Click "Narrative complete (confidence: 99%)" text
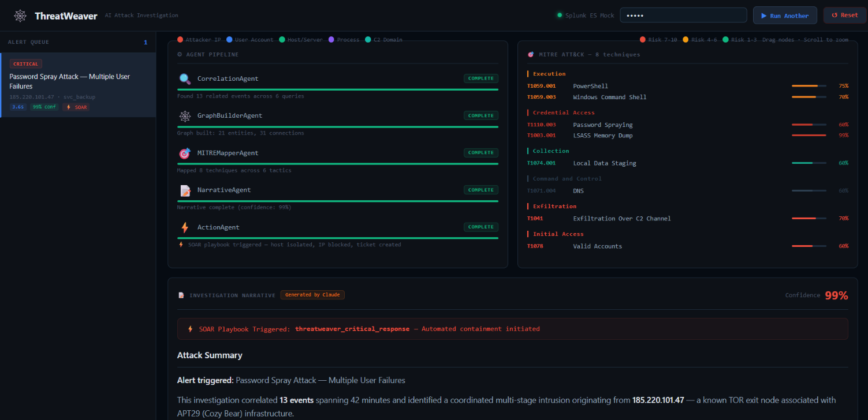The image size is (868, 420). point(234,207)
